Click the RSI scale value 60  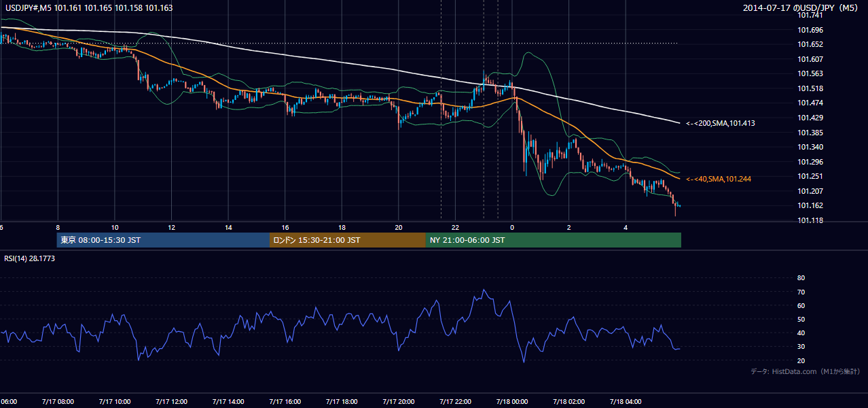tap(801, 305)
